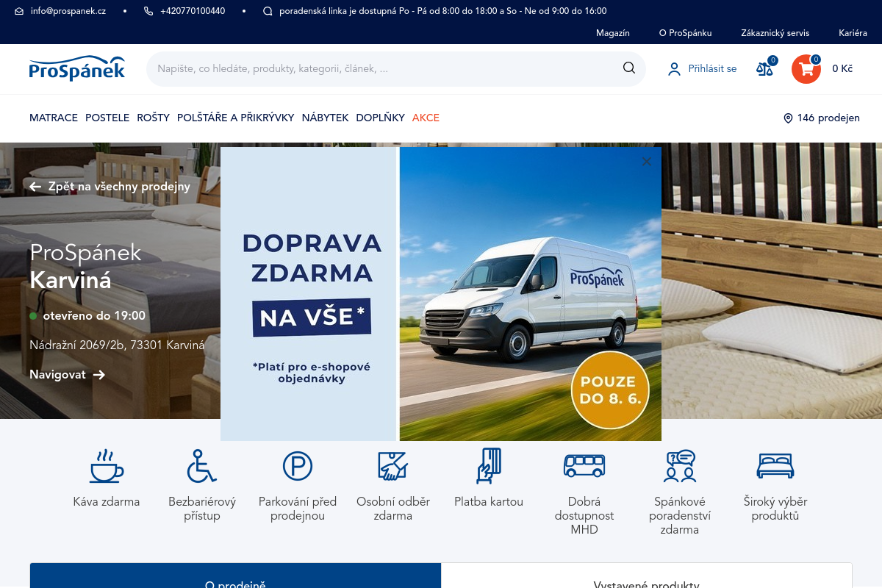Click info@prospanek.cz email address

[x=68, y=11]
